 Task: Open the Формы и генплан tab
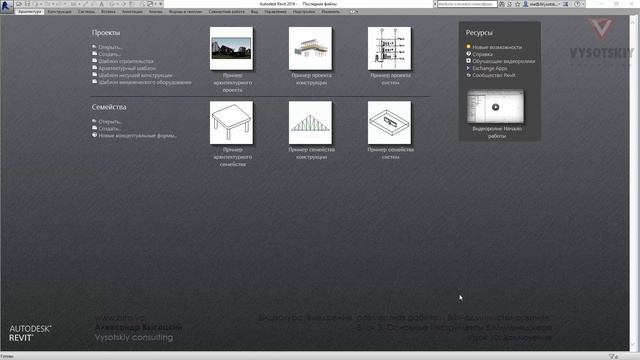186,12
